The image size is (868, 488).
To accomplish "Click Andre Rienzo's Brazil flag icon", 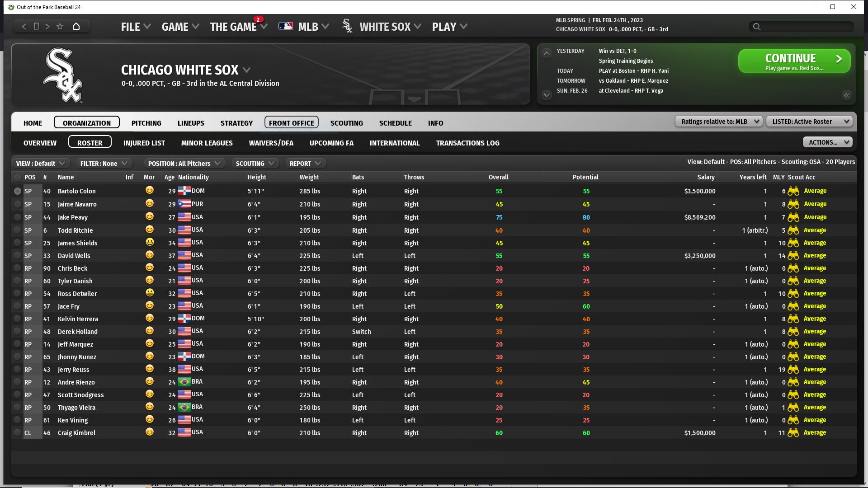I will tap(184, 382).
